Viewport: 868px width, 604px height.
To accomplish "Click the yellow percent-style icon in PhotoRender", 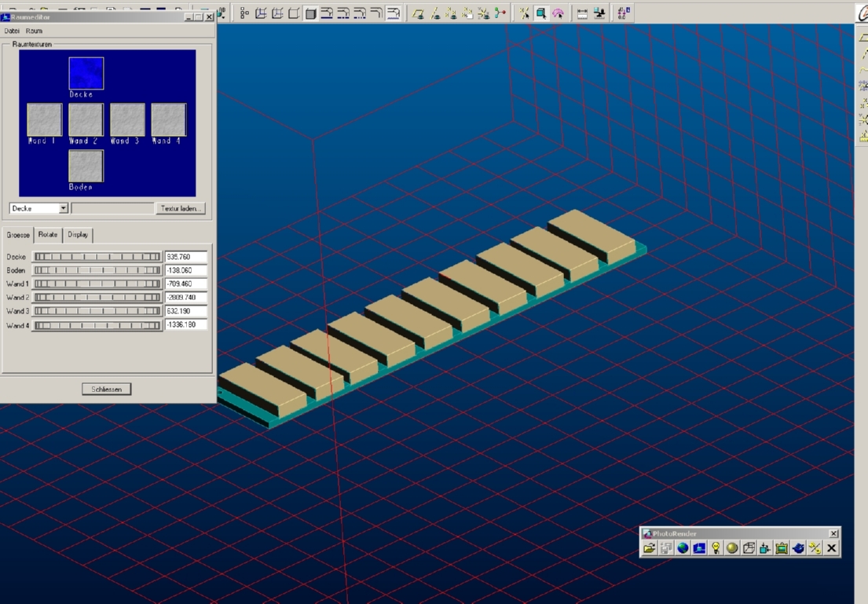I will pos(815,548).
